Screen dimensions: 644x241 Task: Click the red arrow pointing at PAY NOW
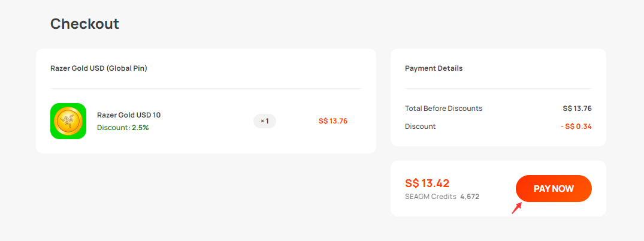coord(516,208)
